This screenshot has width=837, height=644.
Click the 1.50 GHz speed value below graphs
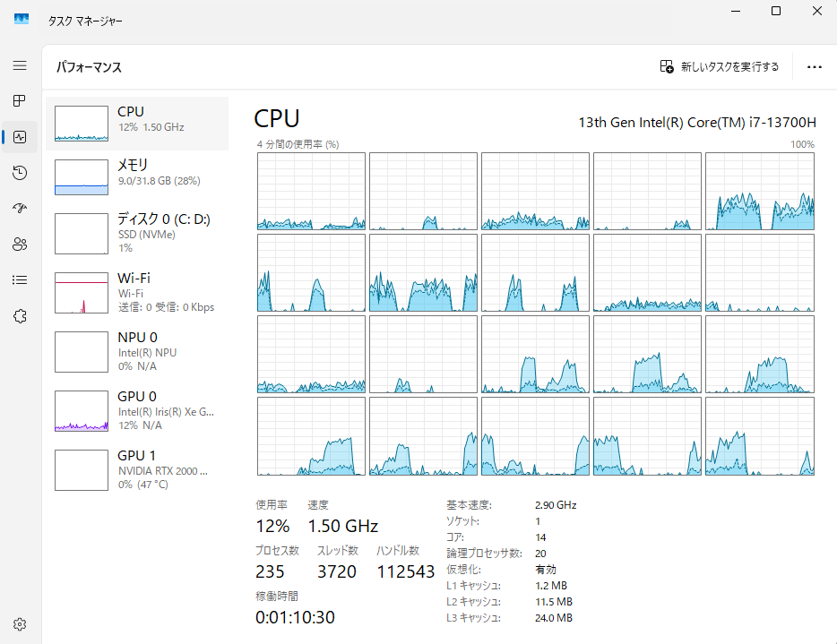342,526
